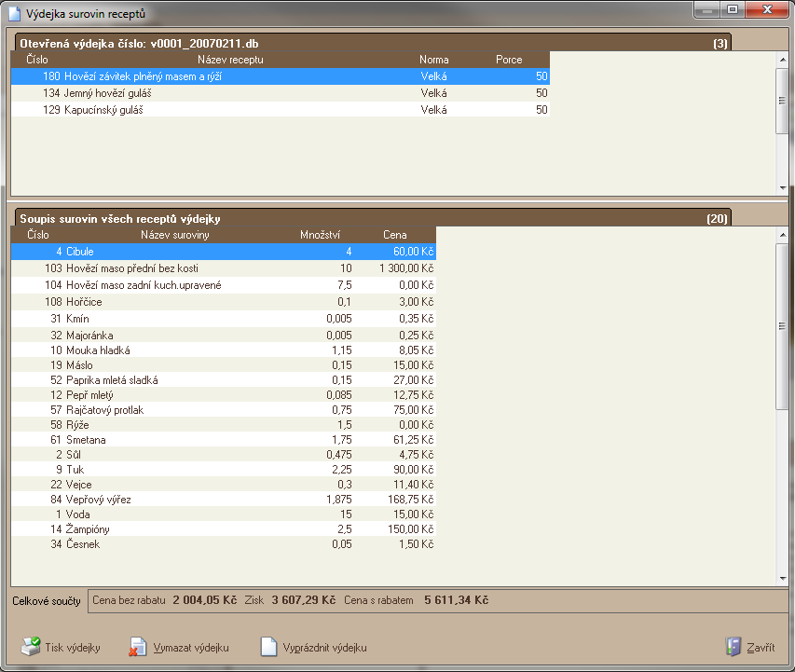
Task: Select the Žampióny ingredient row
Action: point(223,529)
